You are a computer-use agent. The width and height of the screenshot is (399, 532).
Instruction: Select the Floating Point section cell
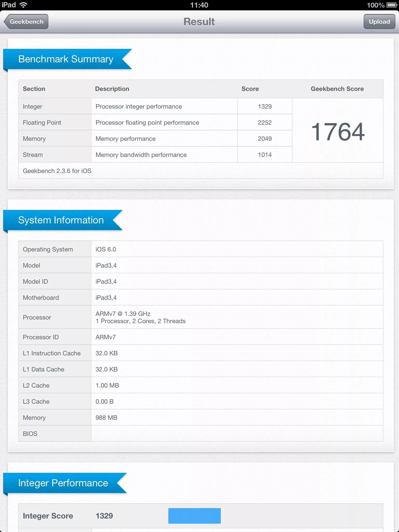(55, 122)
